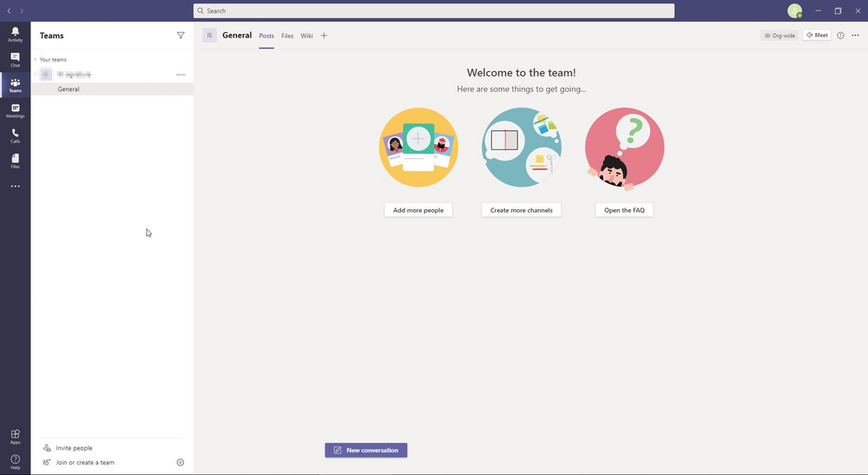This screenshot has width=868, height=475.
Task: Click the Teams panel heading text
Action: tap(51, 36)
